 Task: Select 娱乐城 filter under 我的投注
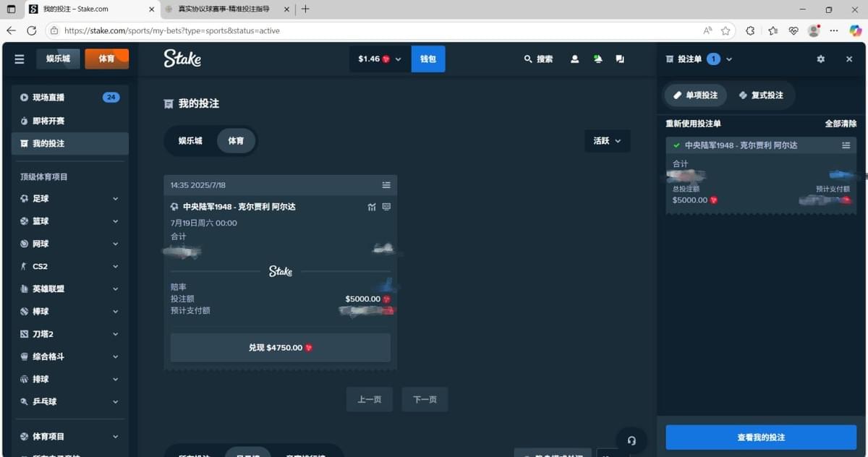click(190, 141)
